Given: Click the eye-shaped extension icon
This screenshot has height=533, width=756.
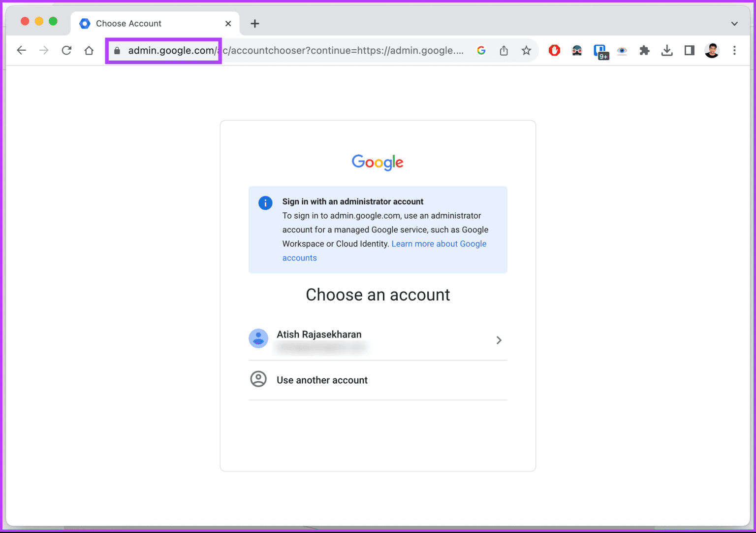Looking at the screenshot, I should [x=622, y=50].
